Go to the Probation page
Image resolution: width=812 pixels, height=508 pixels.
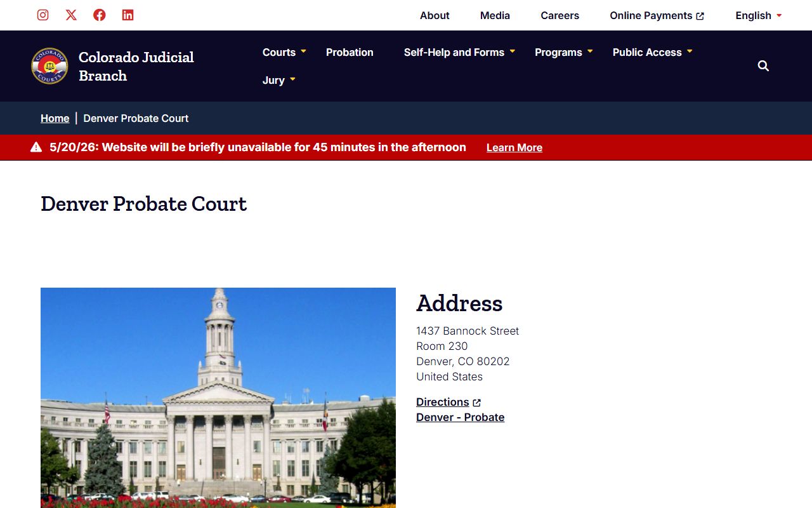click(350, 52)
